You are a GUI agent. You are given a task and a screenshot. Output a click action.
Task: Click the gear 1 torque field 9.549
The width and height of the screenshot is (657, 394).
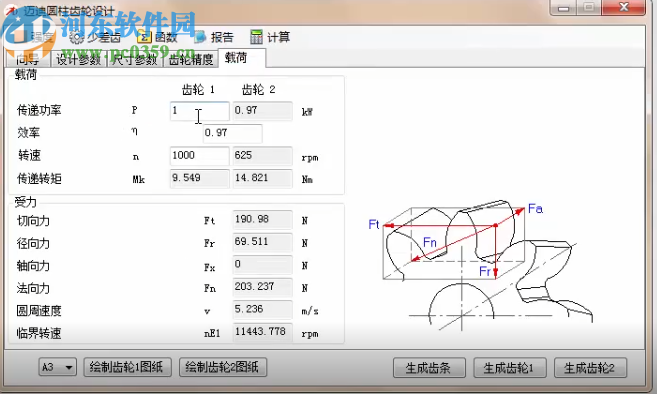point(199,178)
